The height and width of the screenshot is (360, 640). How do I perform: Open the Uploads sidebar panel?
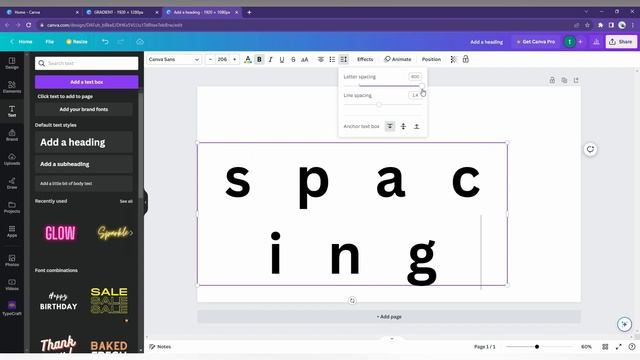click(12, 159)
